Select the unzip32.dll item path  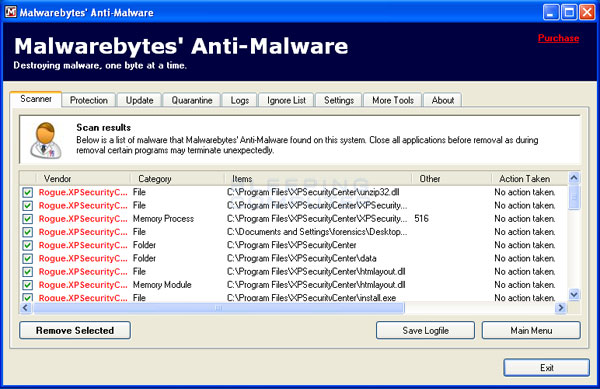[x=313, y=192]
